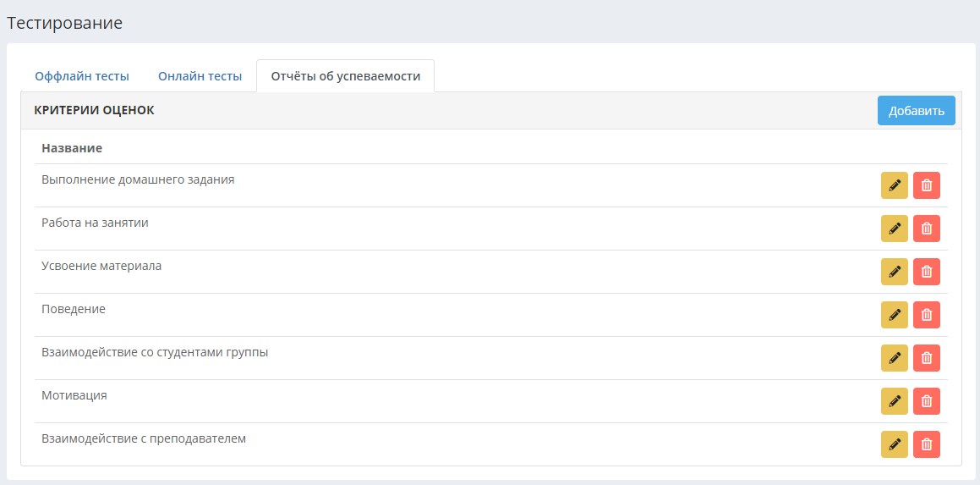Viewport: 980px width, 485px height.
Task: Click the "Мотивация" row text
Action: (74, 395)
